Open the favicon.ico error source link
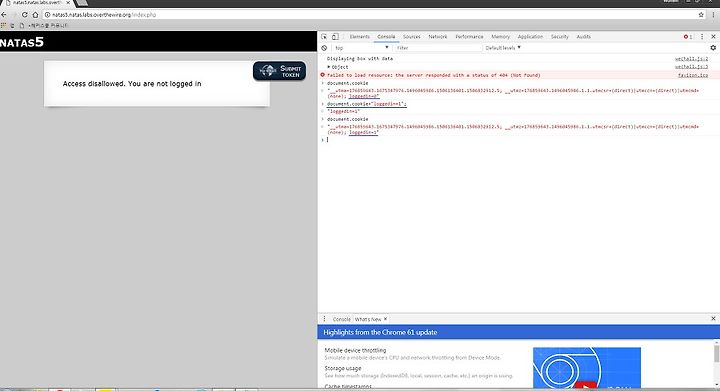The image size is (720, 391). pyautogui.click(x=693, y=75)
